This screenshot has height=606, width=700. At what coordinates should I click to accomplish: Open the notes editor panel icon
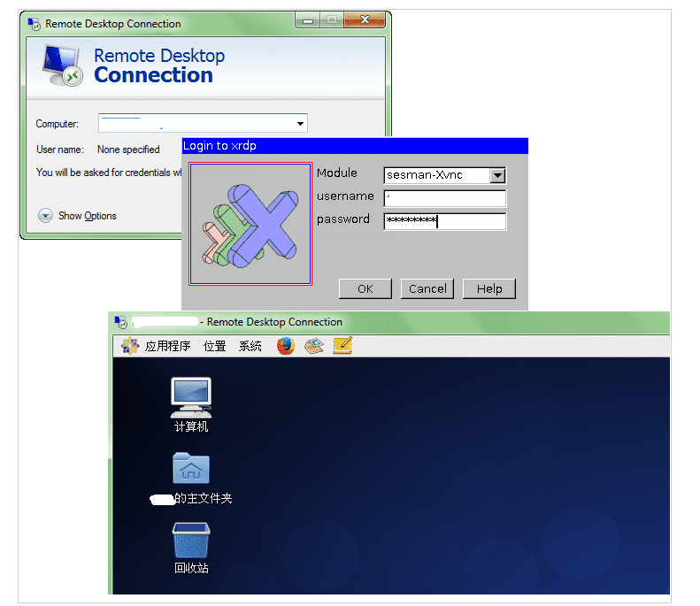[x=342, y=346]
